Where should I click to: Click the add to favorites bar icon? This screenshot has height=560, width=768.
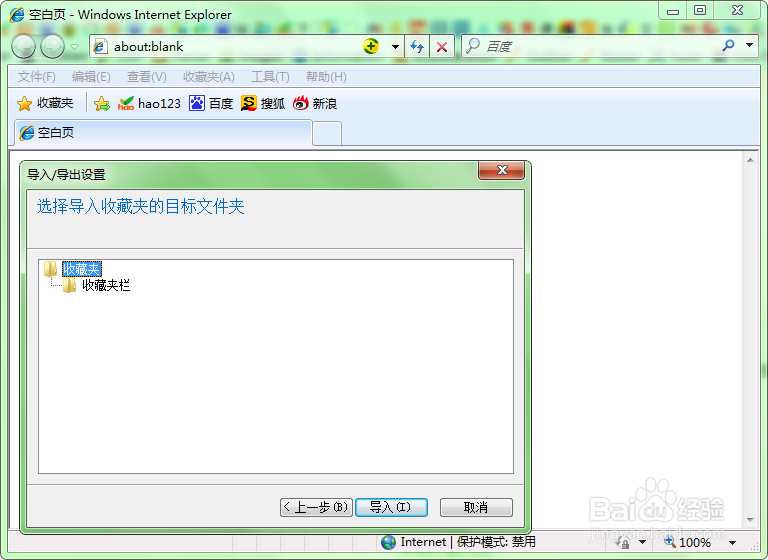tap(102, 103)
